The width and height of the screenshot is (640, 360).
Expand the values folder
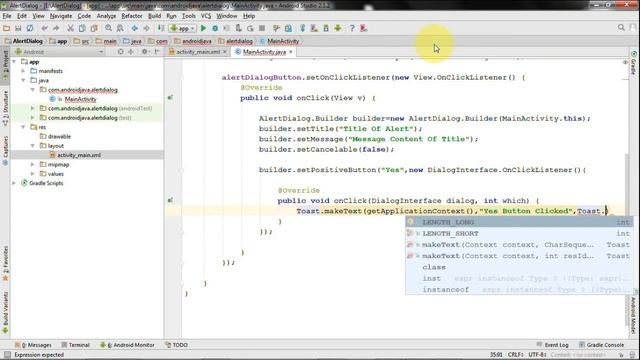(33, 174)
